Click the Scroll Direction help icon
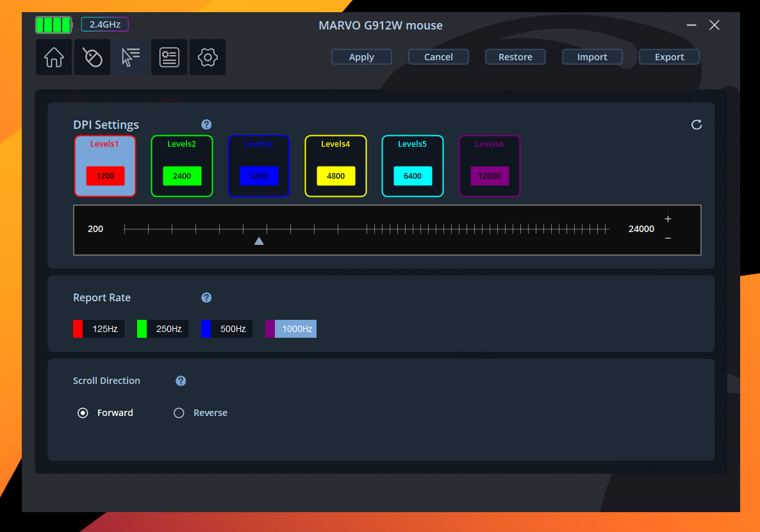 coord(181,381)
